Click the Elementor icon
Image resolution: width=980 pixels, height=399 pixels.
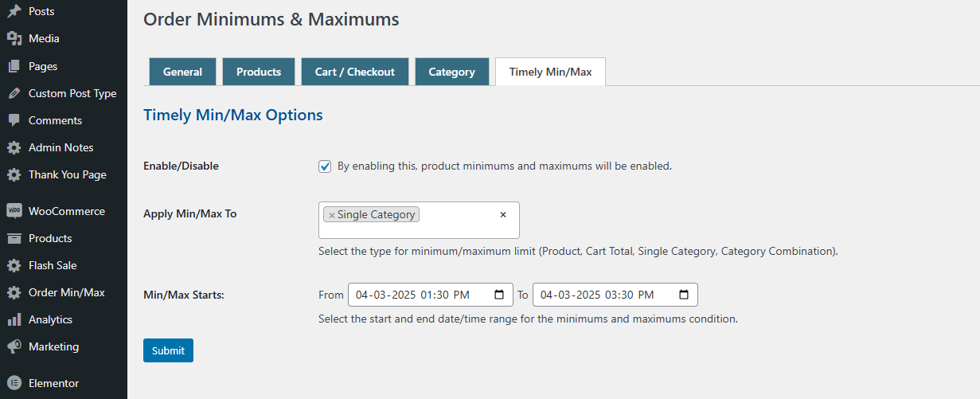pyautogui.click(x=14, y=383)
